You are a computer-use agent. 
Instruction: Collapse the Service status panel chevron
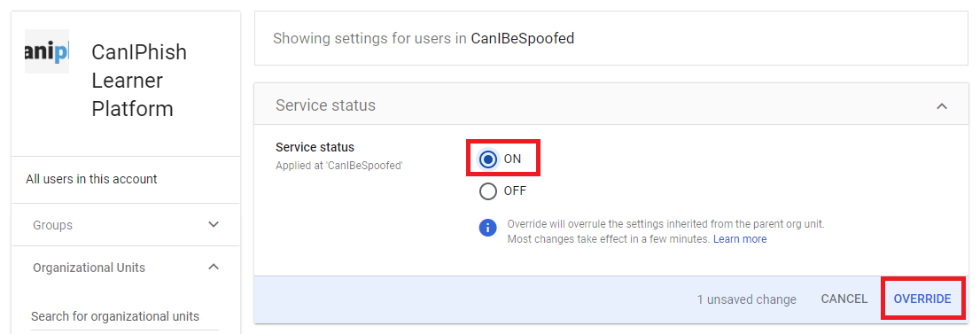point(942,106)
